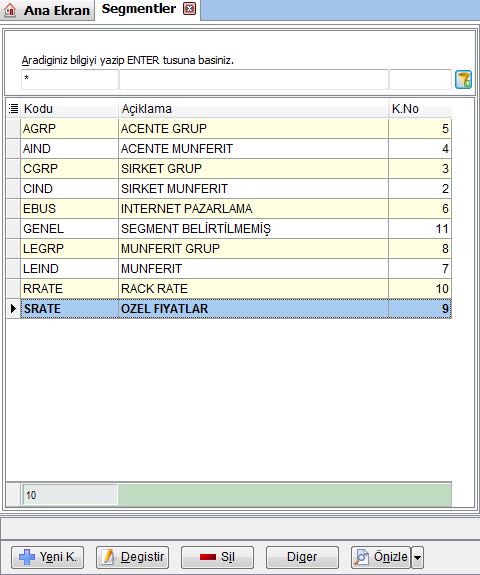This screenshot has height=575, width=480.
Task: Open the grid column chooser icon
Action: (14, 109)
